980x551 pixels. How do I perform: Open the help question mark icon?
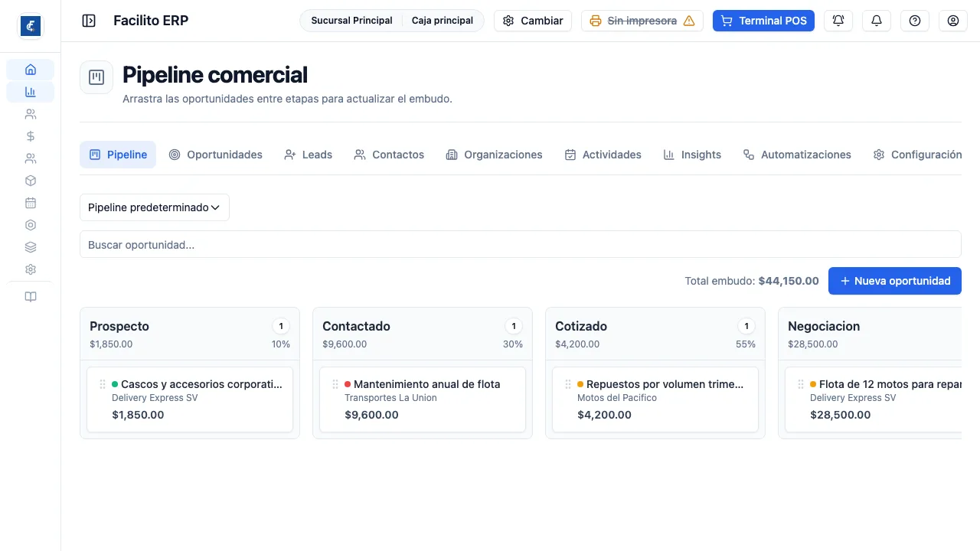tap(915, 21)
